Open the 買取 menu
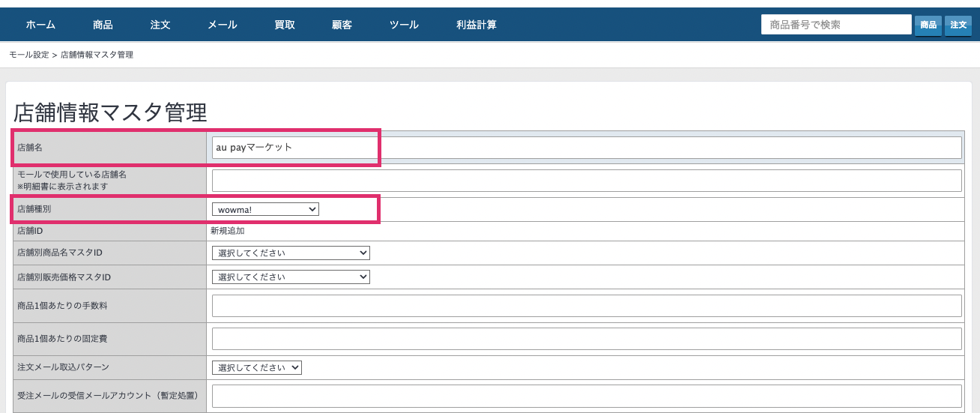 pos(285,25)
